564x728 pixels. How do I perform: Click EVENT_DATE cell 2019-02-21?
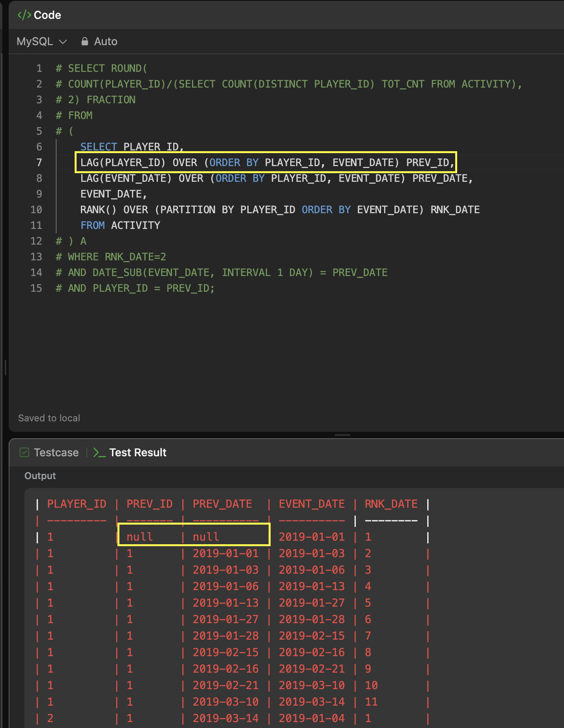(312, 669)
